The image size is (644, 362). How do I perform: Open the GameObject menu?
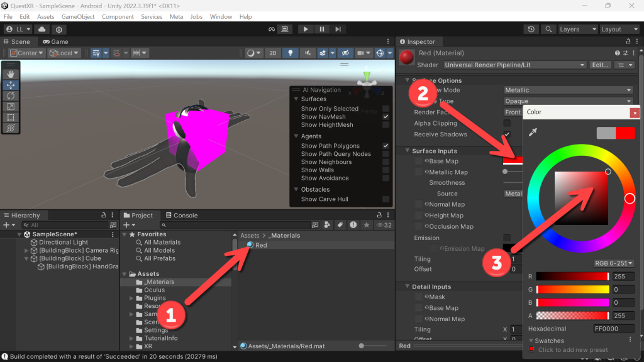point(78,17)
